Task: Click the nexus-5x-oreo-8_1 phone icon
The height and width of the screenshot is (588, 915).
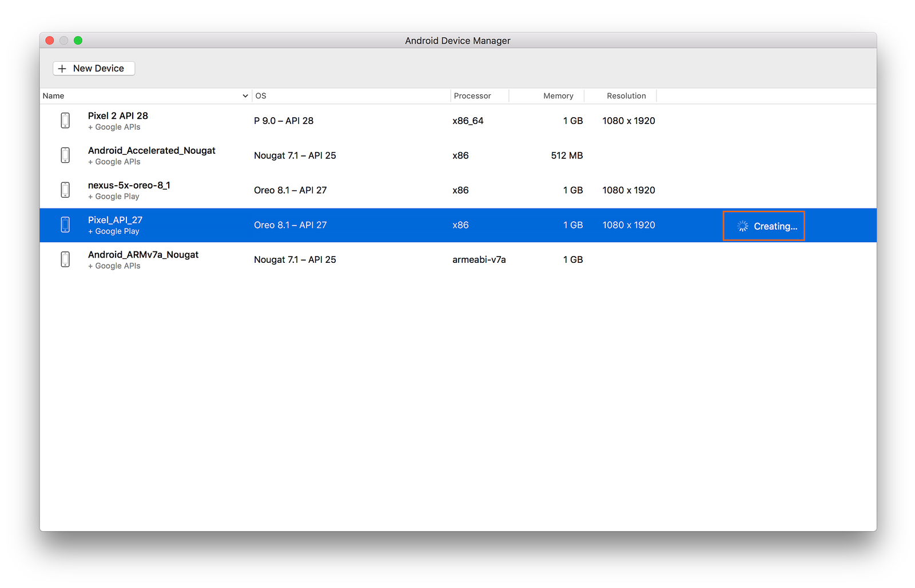Action: point(65,190)
